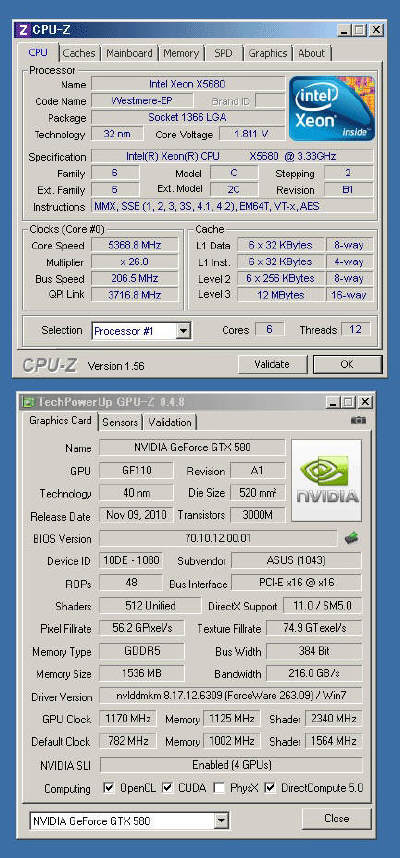400x858 pixels.
Task: Maximize the GPU-Z window
Action: (x=348, y=402)
